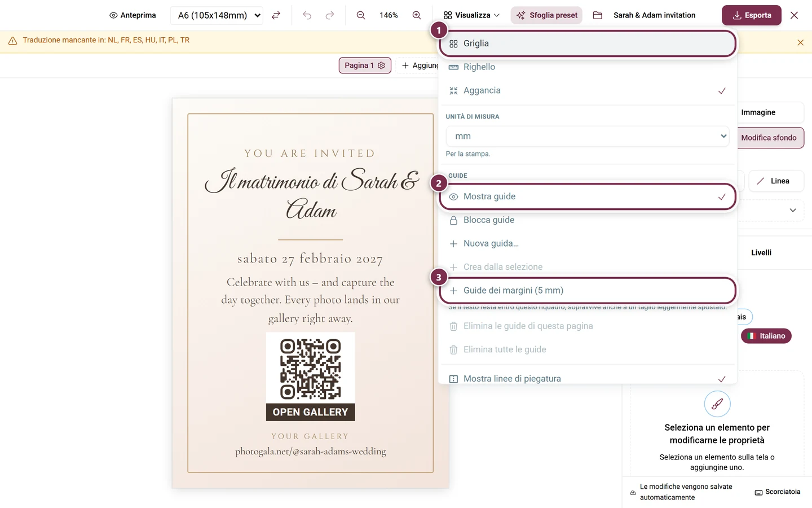
Task: Click the Immagine button
Action: (x=770, y=112)
